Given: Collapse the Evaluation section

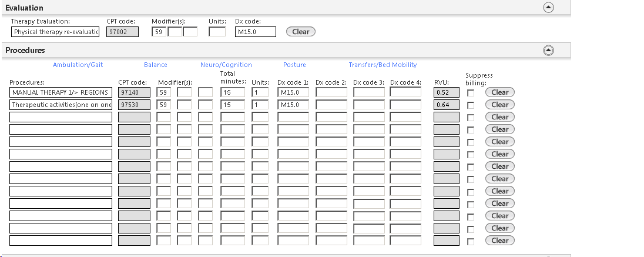Looking at the screenshot, I should coord(548,8).
